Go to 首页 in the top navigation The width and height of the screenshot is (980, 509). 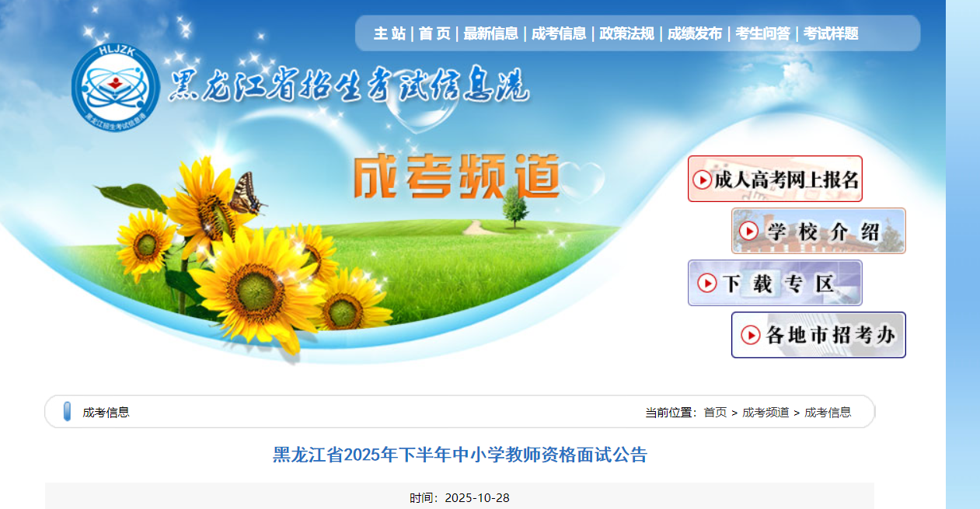tap(434, 33)
